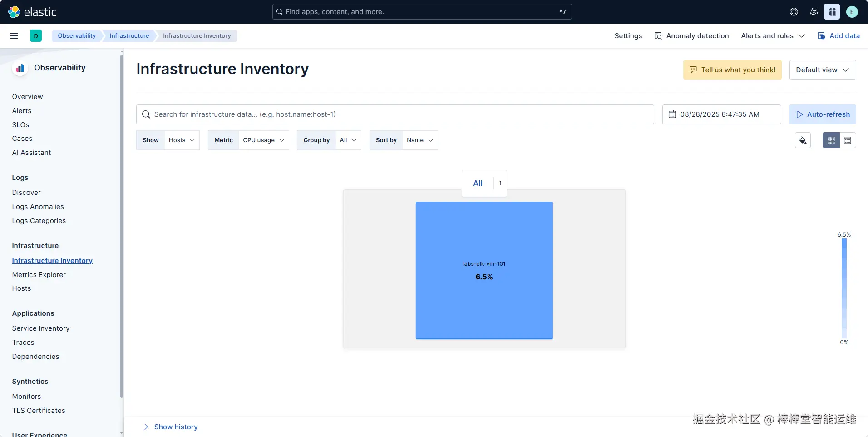The height and width of the screenshot is (437, 868).
Task: Open the D space selector avatar
Action: 36,36
